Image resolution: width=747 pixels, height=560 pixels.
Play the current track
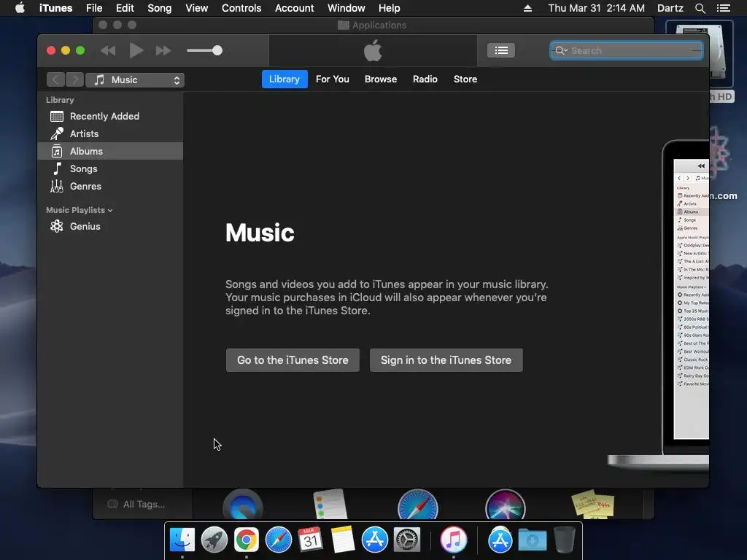pyautogui.click(x=136, y=50)
